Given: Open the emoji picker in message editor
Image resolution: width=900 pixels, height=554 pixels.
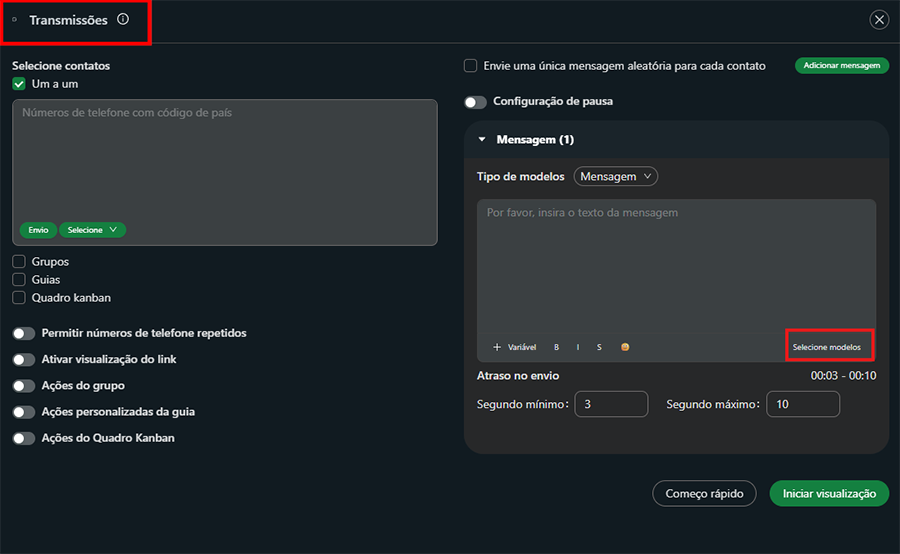Looking at the screenshot, I should pyautogui.click(x=625, y=347).
